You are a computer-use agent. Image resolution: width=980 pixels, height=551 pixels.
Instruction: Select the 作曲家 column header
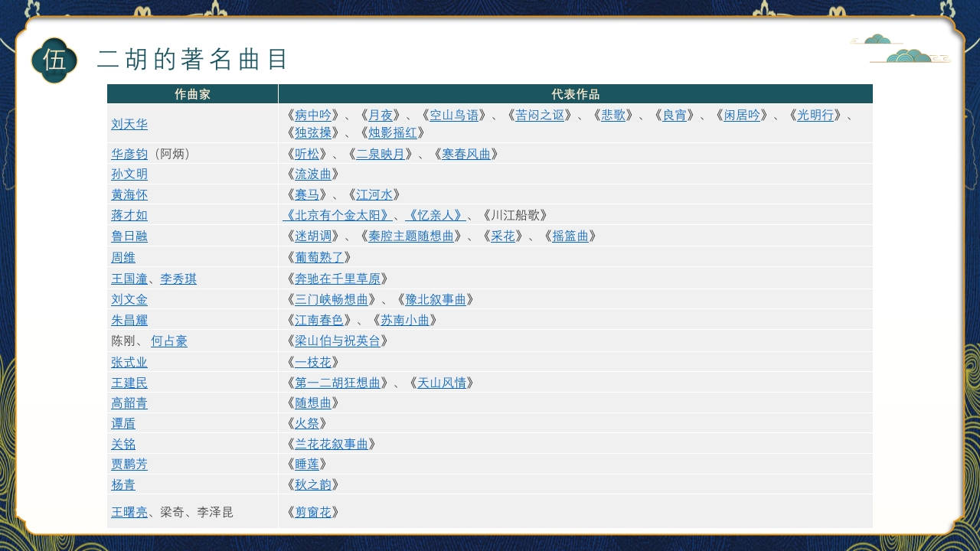[x=192, y=94]
